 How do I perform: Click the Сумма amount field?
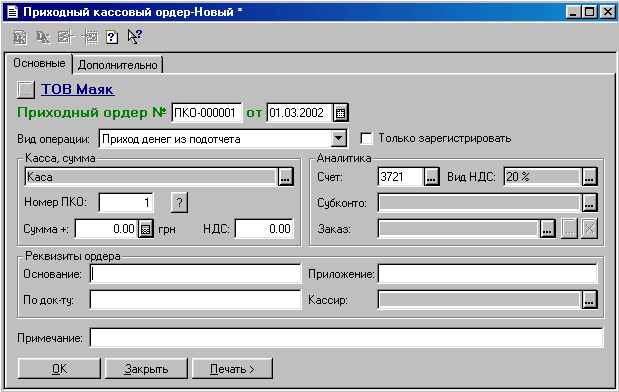[x=106, y=229]
